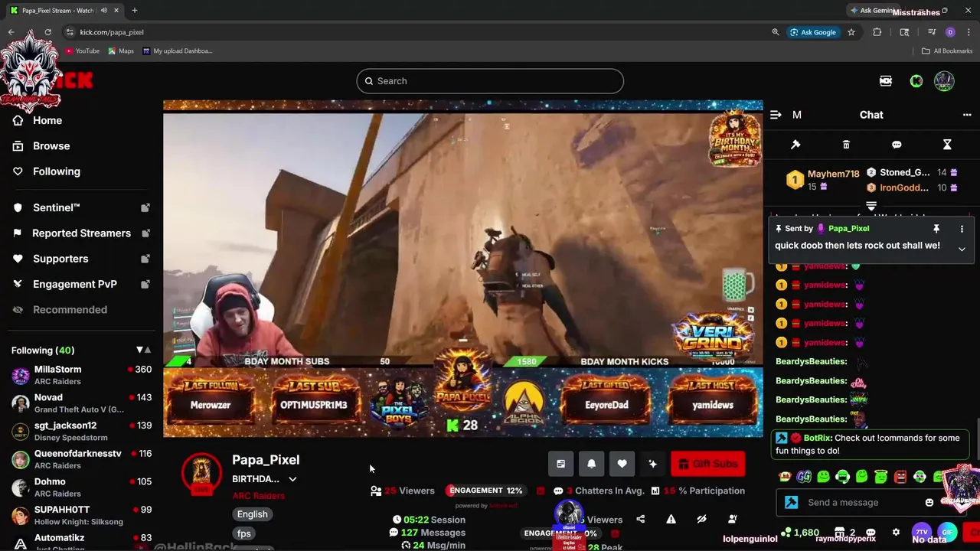Collapse the gift leaderboard with down arrow
This screenshot has height=551, width=980.
871,206
